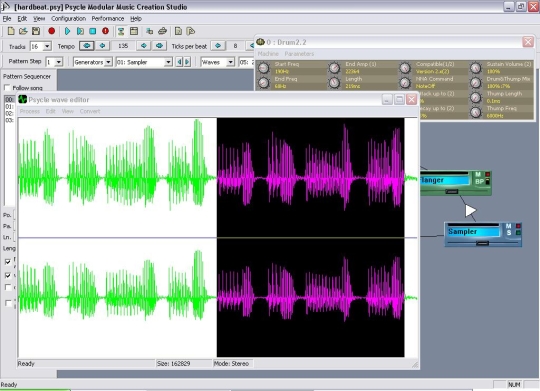Select sequence row 00: in Pattern Sequencer

click(x=10, y=100)
